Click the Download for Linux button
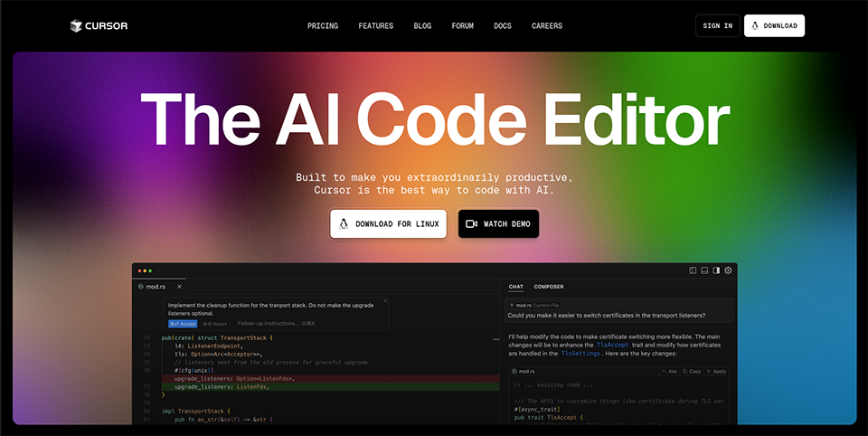The height and width of the screenshot is (436, 868). click(x=388, y=223)
